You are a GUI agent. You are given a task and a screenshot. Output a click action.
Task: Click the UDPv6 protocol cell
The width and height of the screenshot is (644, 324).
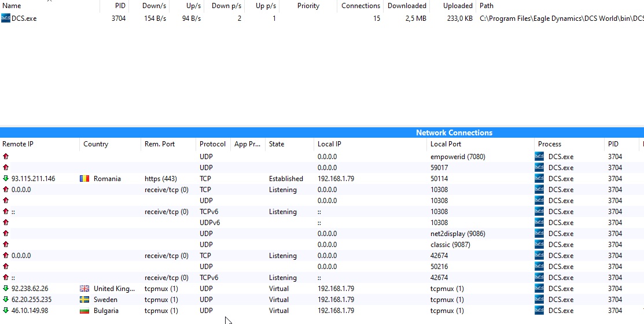click(209, 223)
